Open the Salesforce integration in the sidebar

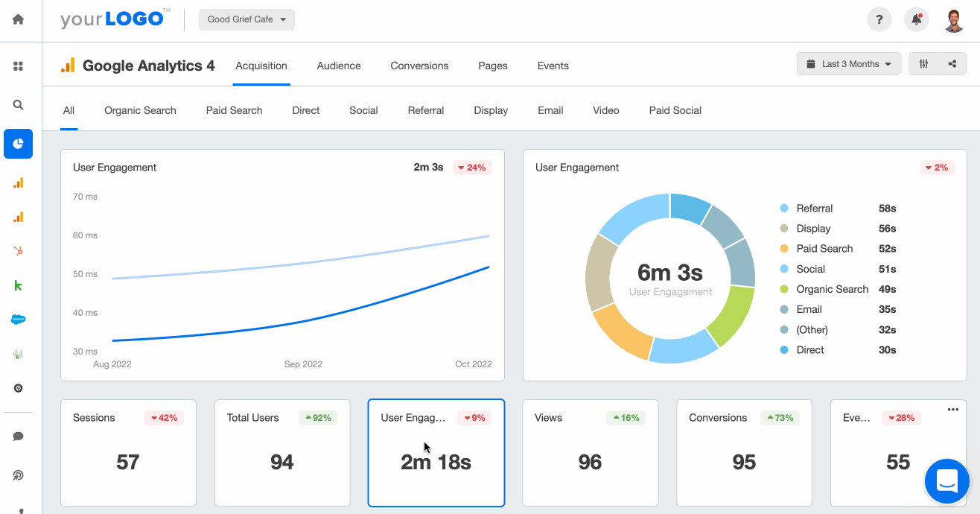coord(18,319)
